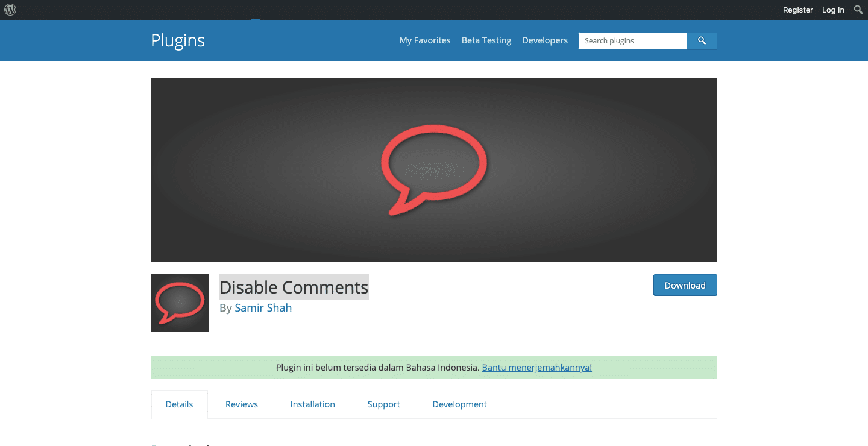868x446 pixels.
Task: Open My Favorites in plugin navigation
Action: [x=425, y=40]
